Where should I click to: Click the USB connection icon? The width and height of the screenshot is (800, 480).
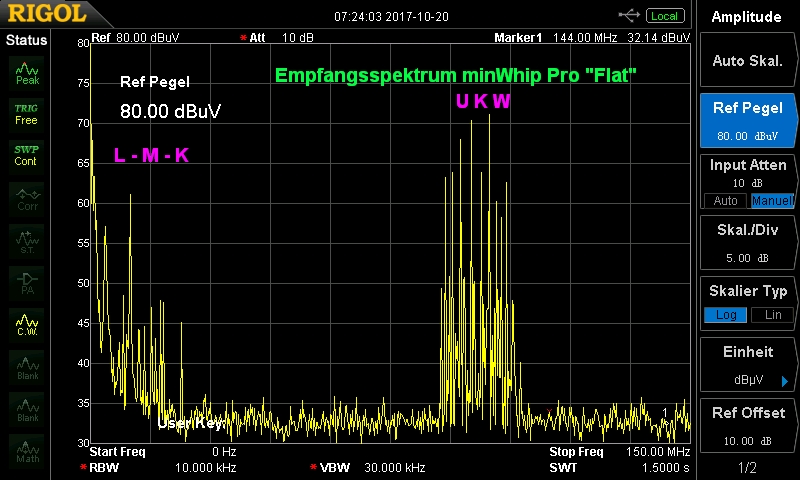pos(629,16)
